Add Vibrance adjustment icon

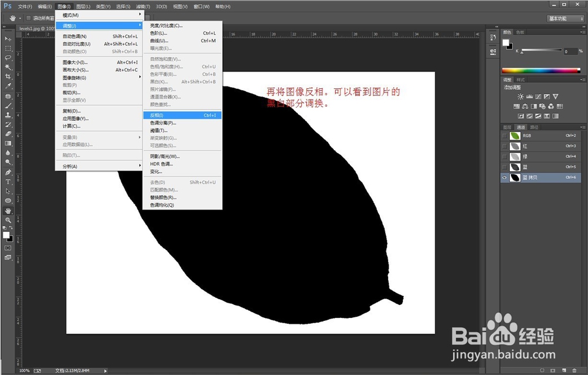coord(556,97)
